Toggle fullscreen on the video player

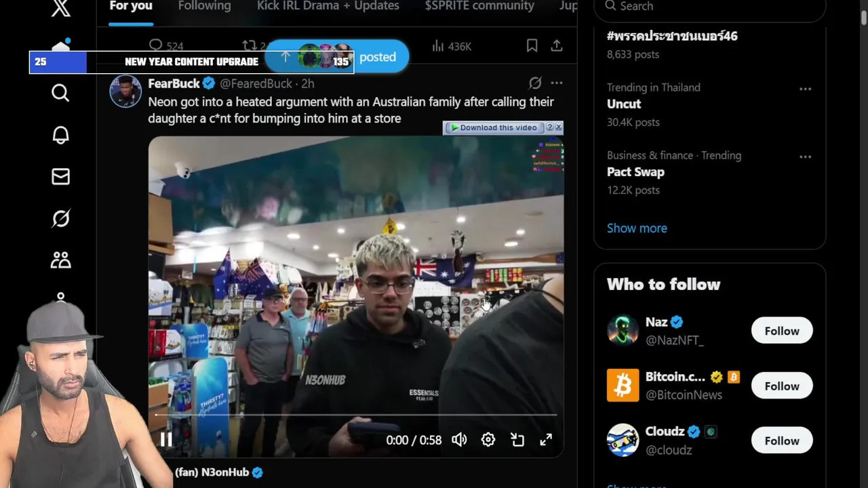546,440
